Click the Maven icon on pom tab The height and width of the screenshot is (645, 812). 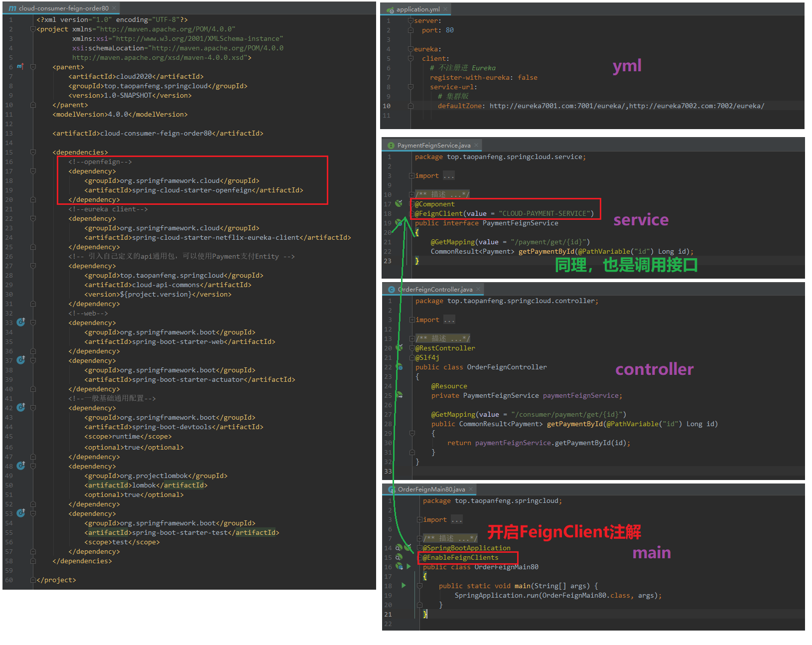(12, 8)
